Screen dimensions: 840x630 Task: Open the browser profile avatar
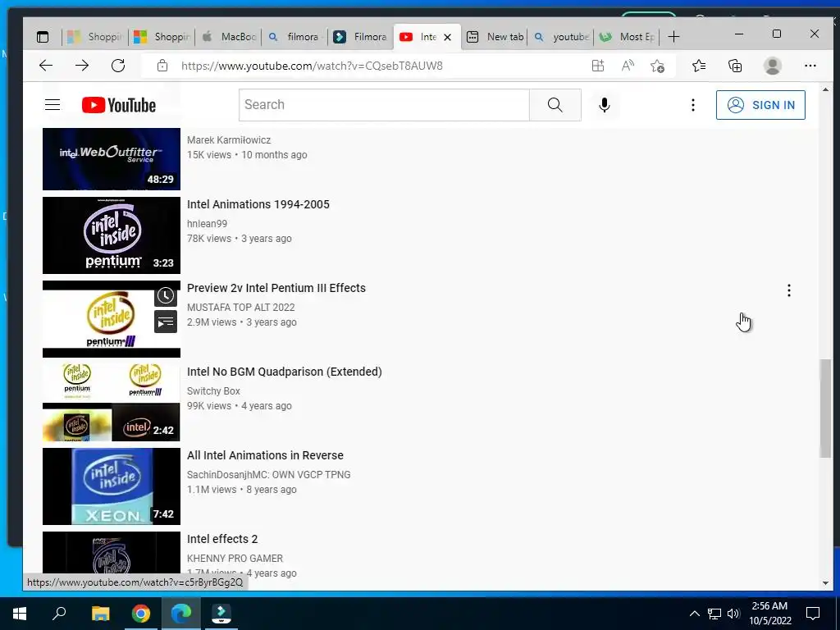[773, 66]
